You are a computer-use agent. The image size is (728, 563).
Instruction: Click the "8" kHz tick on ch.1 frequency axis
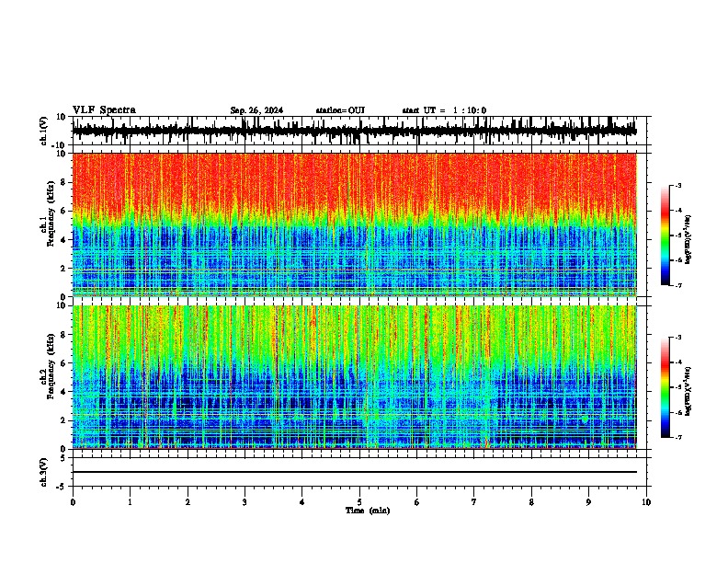(x=63, y=182)
